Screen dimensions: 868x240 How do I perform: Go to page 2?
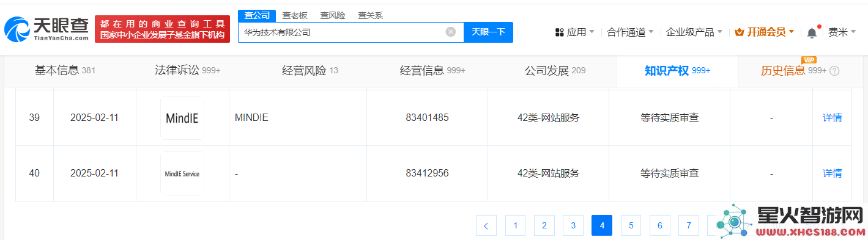544,225
